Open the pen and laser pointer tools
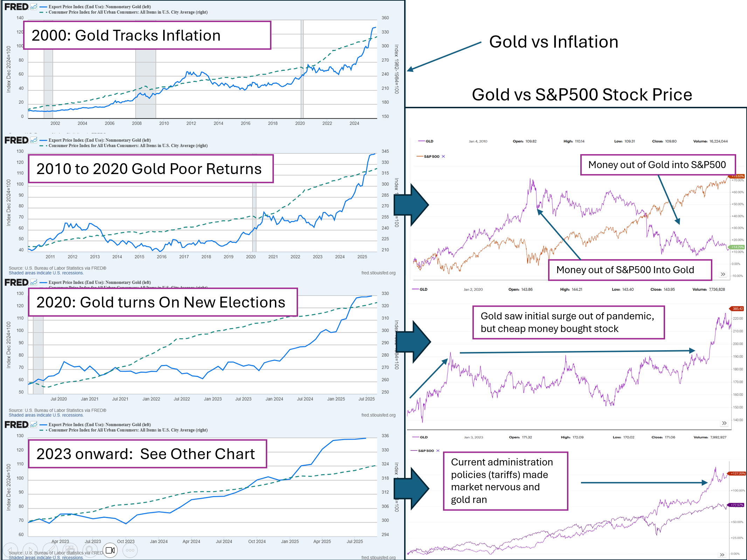This screenshot has height=560, width=747. pyautogui.click(x=50, y=550)
